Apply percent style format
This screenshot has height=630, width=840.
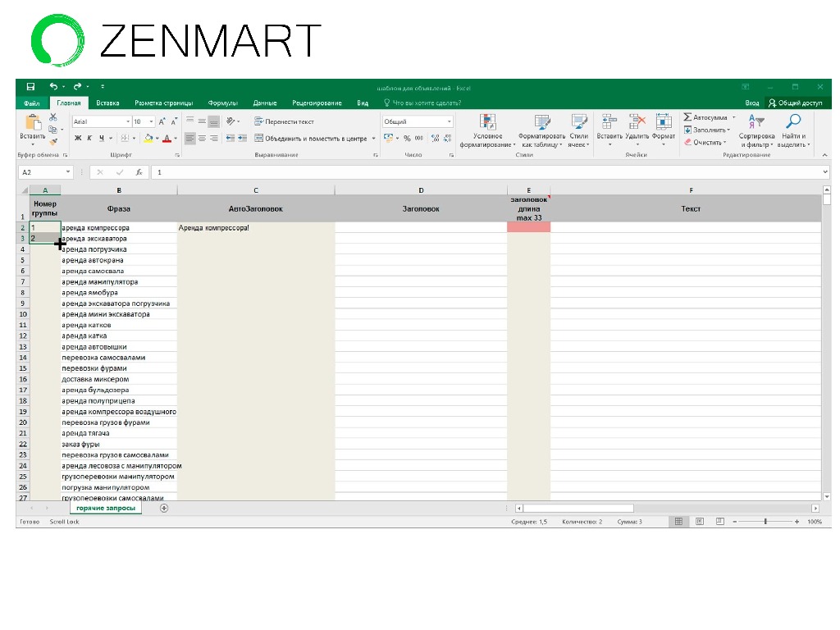pos(407,138)
